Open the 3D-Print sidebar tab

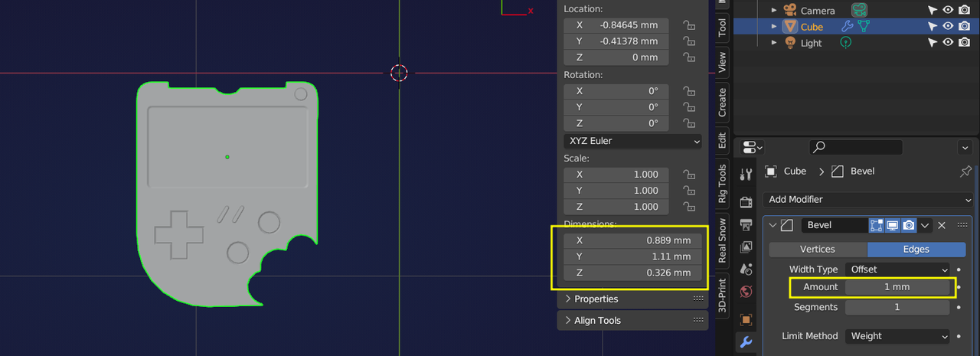[x=722, y=296]
